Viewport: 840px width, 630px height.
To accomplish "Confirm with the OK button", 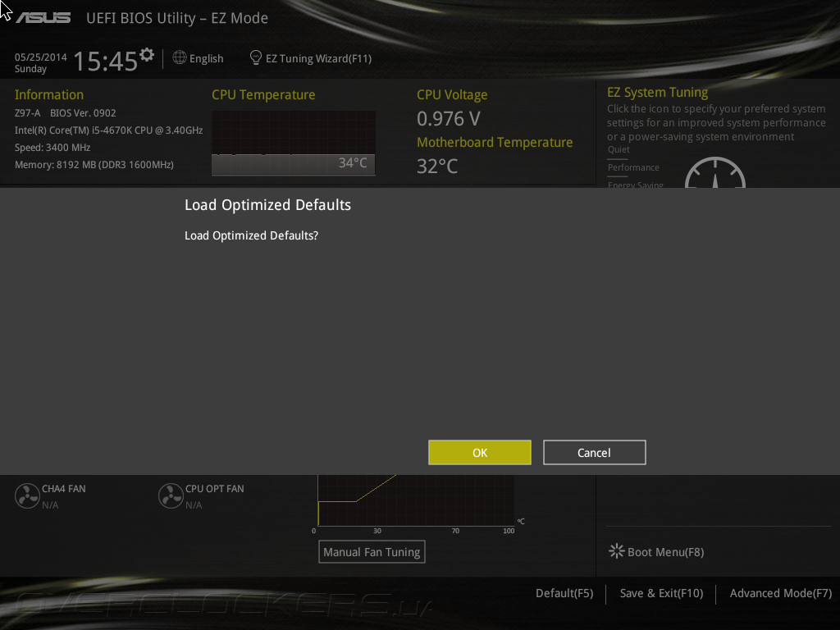I will [479, 453].
